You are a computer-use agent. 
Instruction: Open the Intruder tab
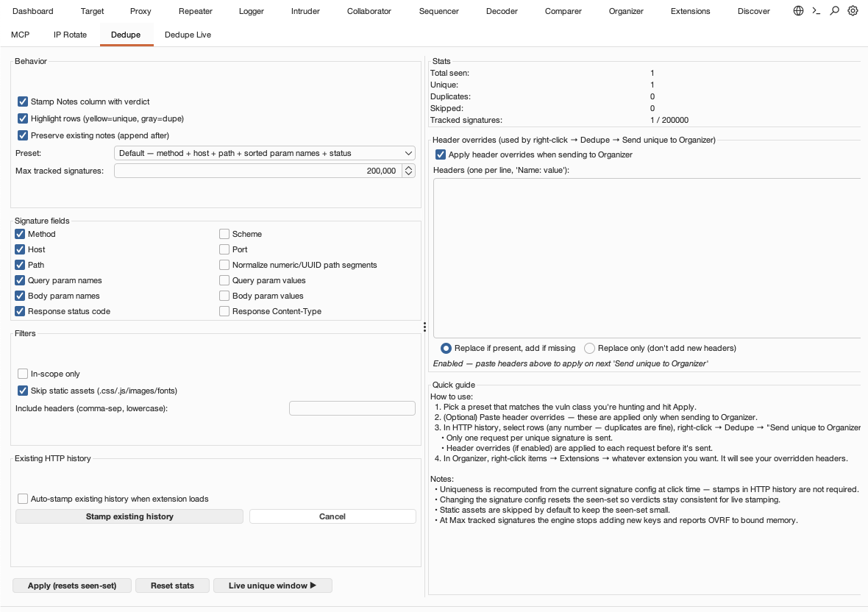click(305, 11)
